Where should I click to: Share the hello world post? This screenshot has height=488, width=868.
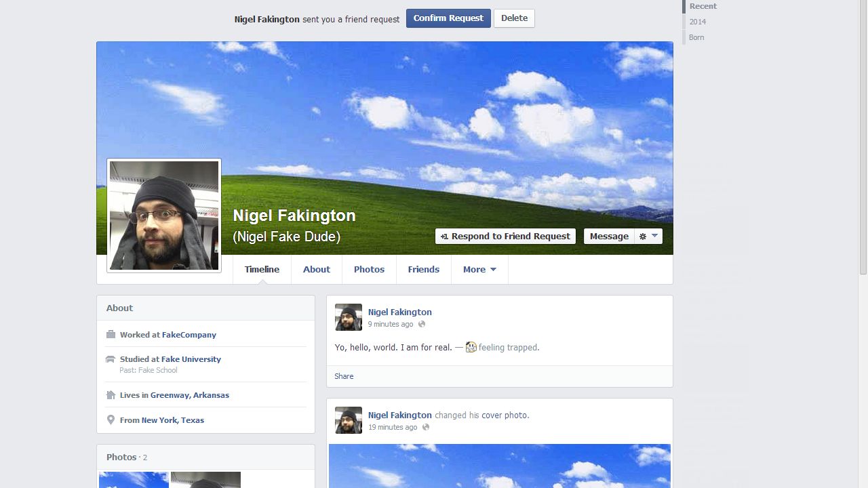(x=344, y=376)
